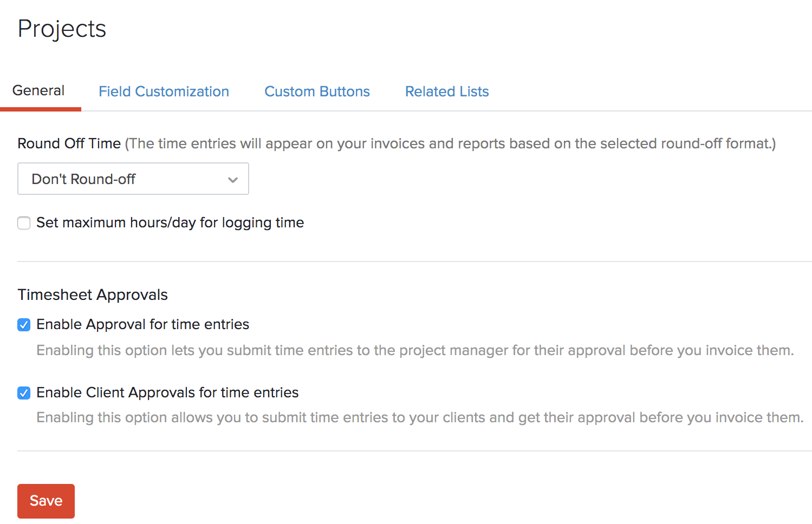Click the Round Off Time label
This screenshot has width=812, height=524.
click(69, 143)
